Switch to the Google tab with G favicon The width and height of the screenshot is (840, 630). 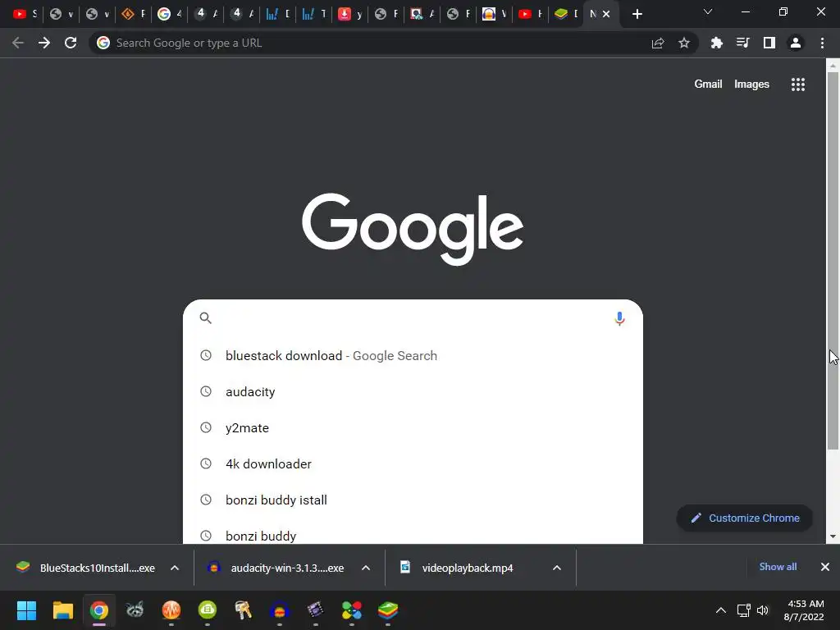pyautogui.click(x=169, y=14)
